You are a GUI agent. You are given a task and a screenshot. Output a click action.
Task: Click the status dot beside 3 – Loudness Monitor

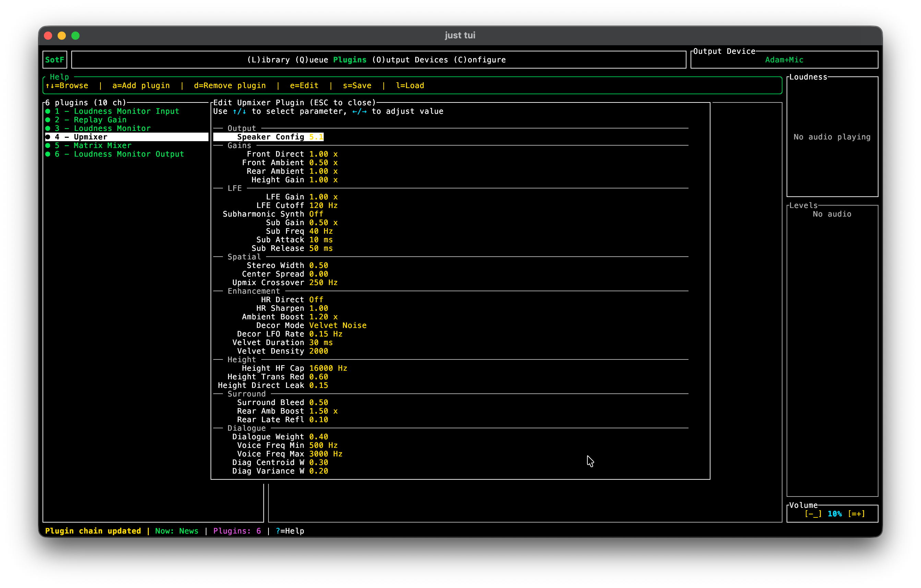(x=48, y=128)
